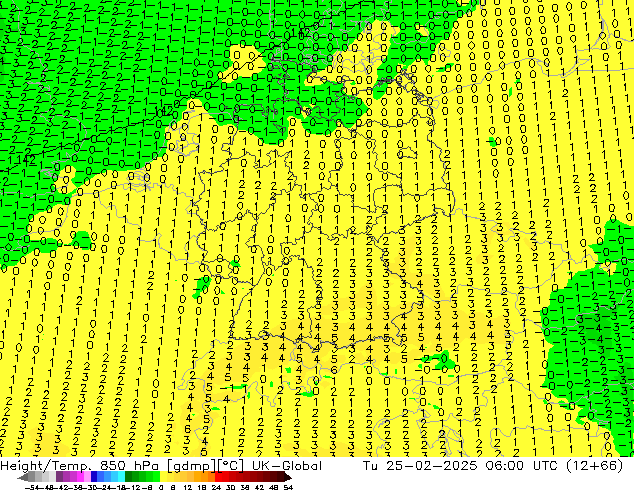The width and height of the screenshot is (634, 490).
Task: Pick the magenta legend segment
Action: (x=80, y=477)
